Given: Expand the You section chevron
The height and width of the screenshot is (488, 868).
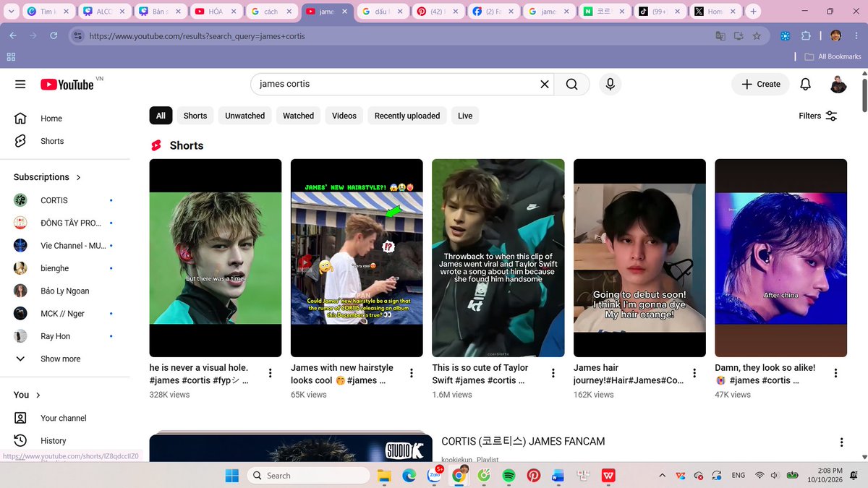Looking at the screenshot, I should point(38,395).
